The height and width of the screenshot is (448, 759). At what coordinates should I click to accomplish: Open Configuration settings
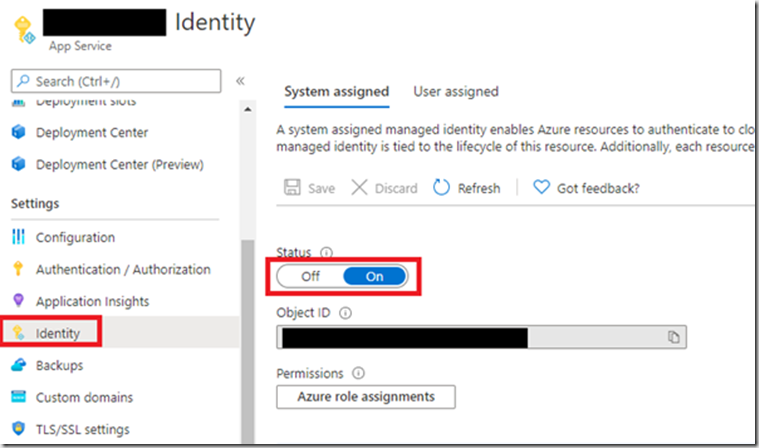(x=76, y=238)
